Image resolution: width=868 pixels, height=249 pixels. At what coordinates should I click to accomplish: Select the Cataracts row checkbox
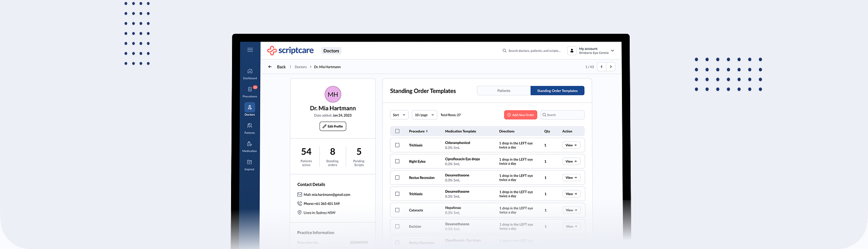pos(397,210)
